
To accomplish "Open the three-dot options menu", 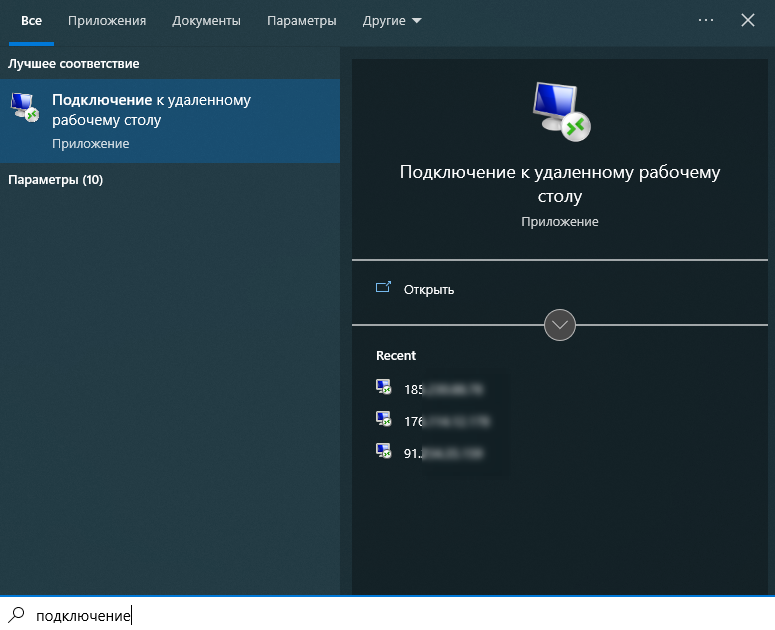I will (x=706, y=20).
